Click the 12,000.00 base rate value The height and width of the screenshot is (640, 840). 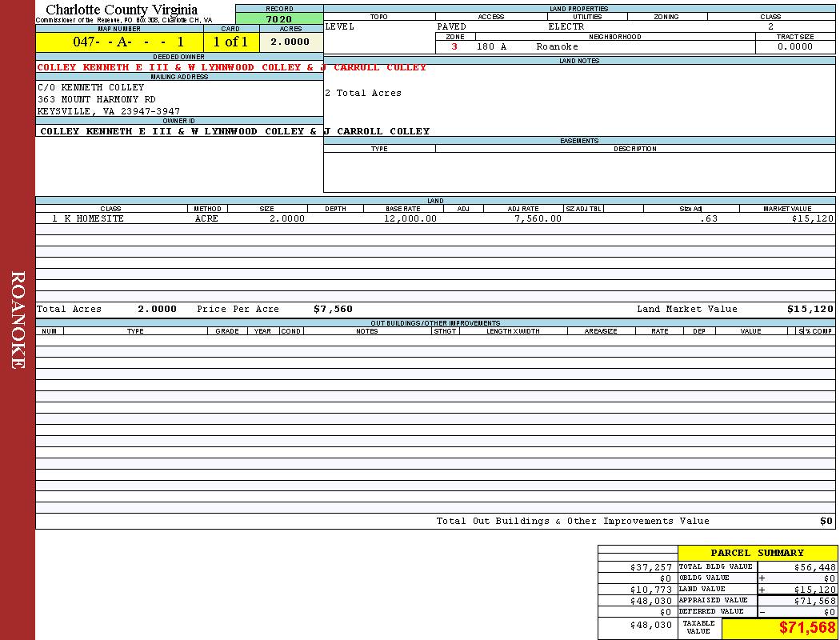click(410, 218)
